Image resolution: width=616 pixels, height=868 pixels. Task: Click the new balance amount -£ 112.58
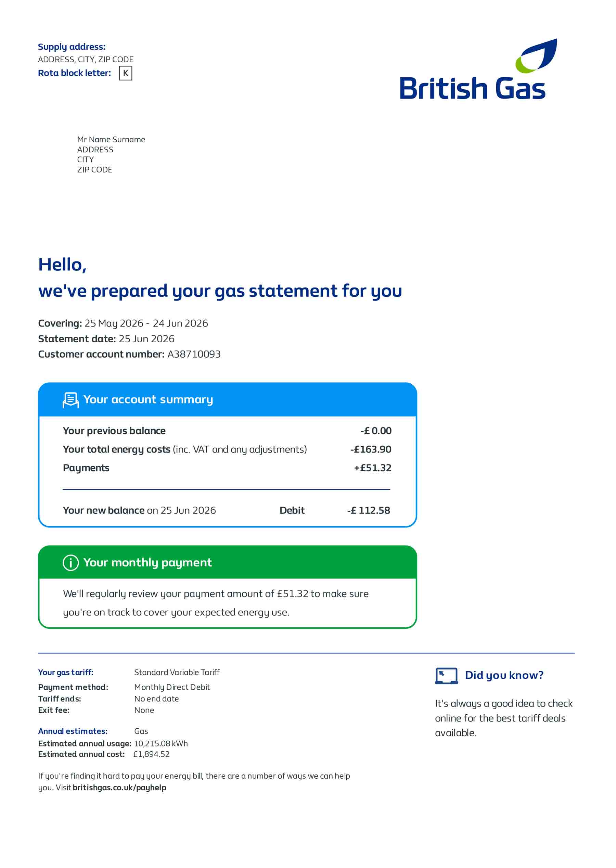(368, 510)
